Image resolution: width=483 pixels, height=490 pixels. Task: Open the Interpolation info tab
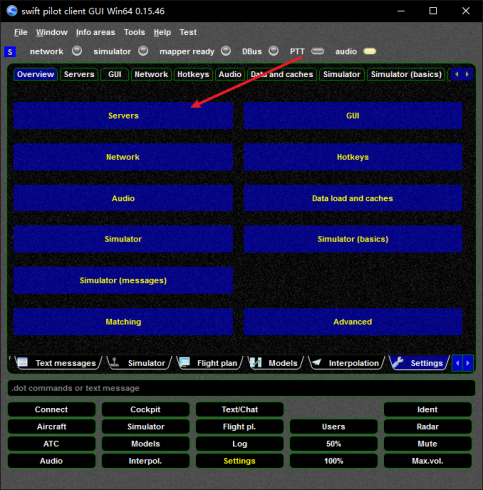click(x=347, y=363)
